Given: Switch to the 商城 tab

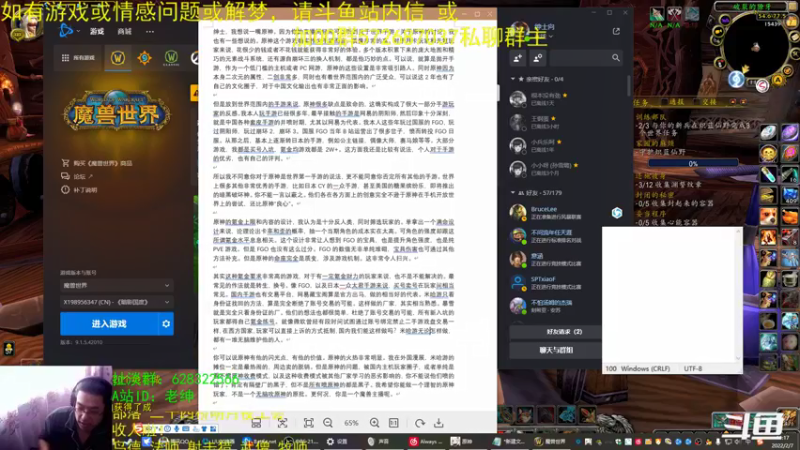Looking at the screenshot, I should pyautogui.click(x=124, y=32).
